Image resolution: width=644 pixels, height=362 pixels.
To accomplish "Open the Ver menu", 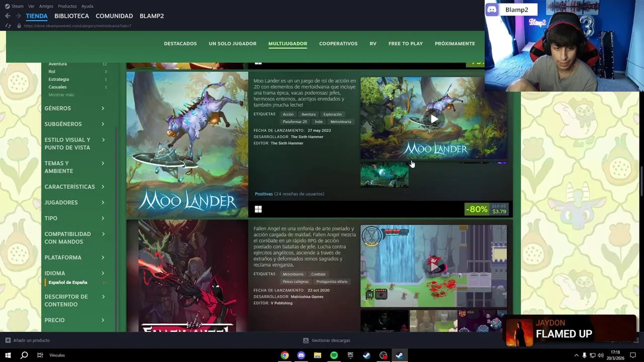I will point(31,6).
